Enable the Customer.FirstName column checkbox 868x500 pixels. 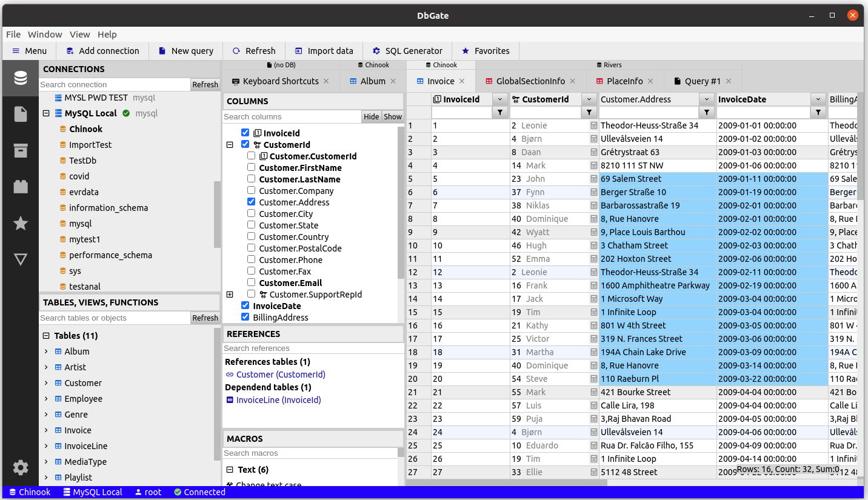[x=251, y=168]
